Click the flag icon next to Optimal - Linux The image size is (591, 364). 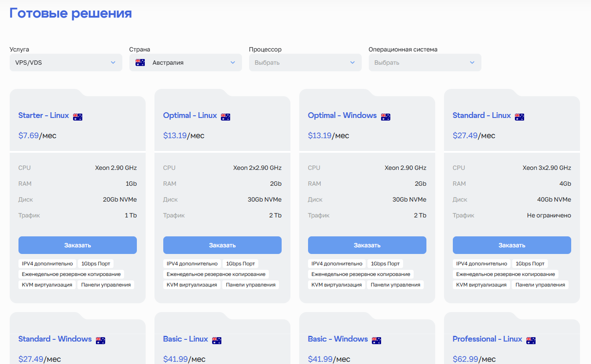tap(225, 117)
